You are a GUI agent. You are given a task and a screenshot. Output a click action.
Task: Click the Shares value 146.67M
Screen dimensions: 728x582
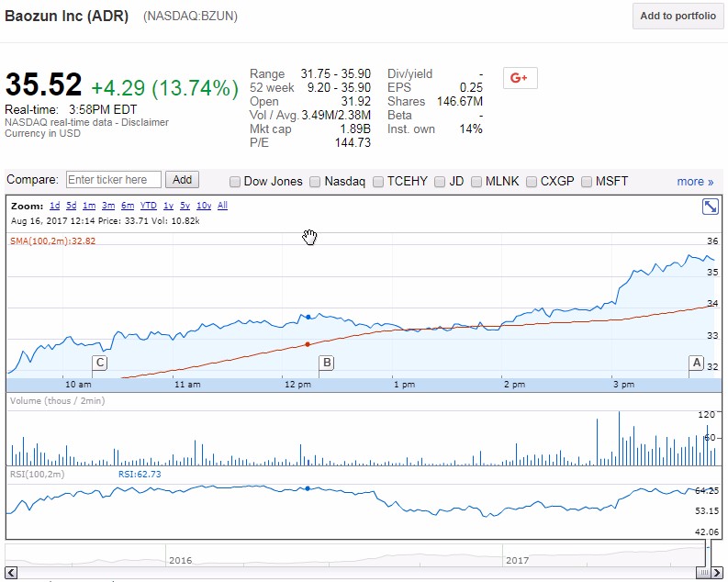pyautogui.click(x=460, y=102)
